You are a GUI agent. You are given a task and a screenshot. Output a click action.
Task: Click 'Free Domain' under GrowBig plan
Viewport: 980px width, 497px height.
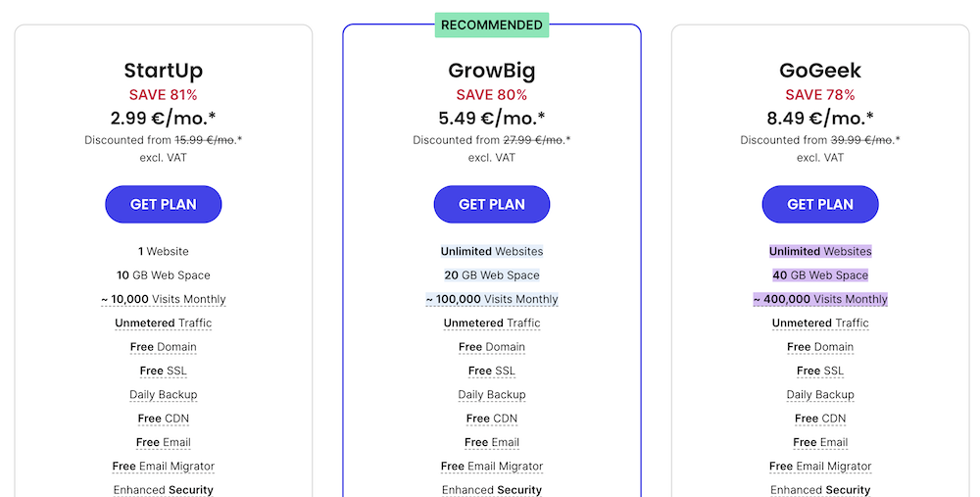pyautogui.click(x=492, y=347)
